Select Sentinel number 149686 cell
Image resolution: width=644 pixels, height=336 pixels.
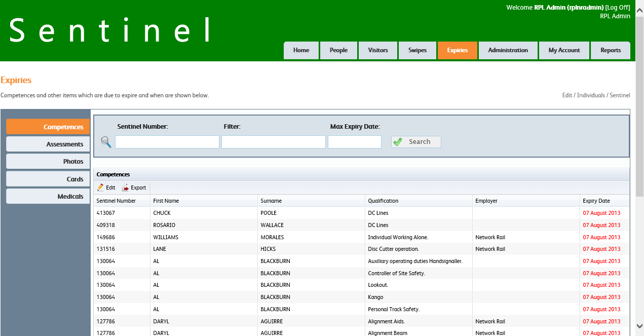(x=122, y=237)
